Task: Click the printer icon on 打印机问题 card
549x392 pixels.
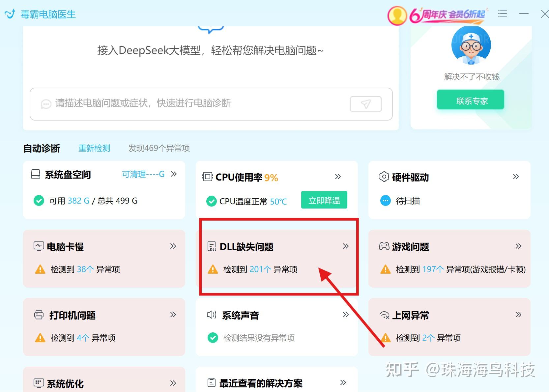Action: pyautogui.click(x=39, y=315)
